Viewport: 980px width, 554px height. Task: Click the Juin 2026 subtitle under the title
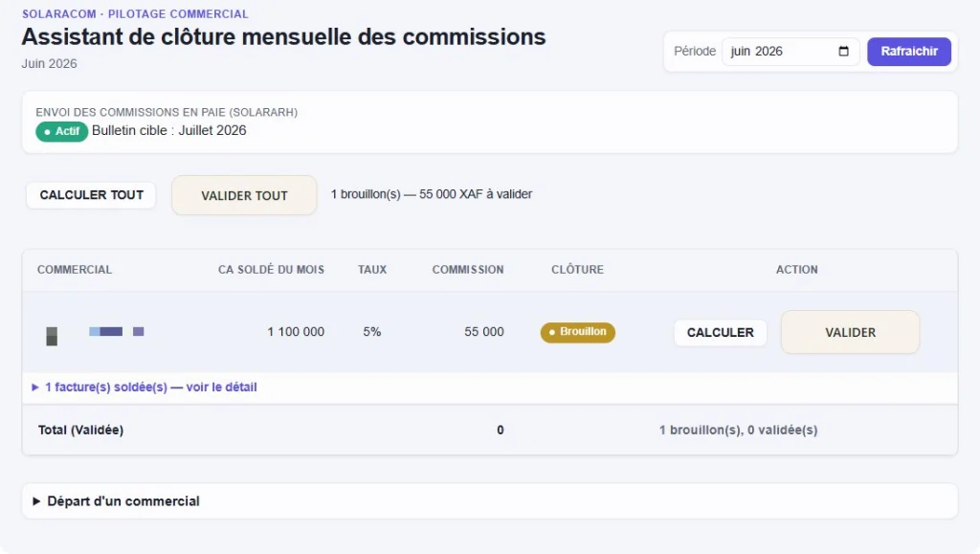pos(50,64)
